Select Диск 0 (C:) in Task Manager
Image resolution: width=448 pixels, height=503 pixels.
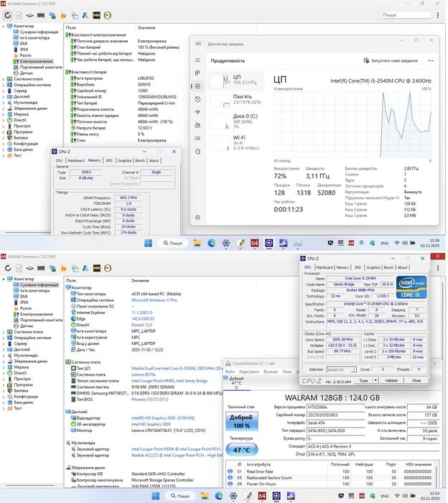coord(236,121)
